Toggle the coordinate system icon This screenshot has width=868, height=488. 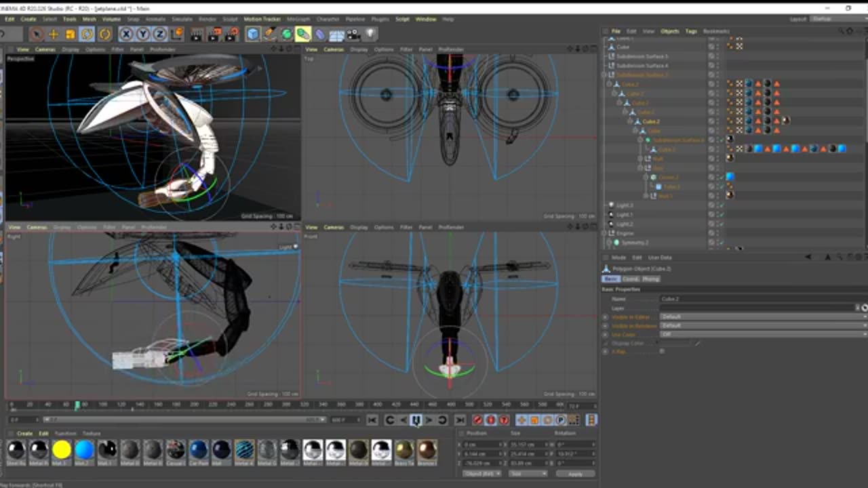pos(177,34)
